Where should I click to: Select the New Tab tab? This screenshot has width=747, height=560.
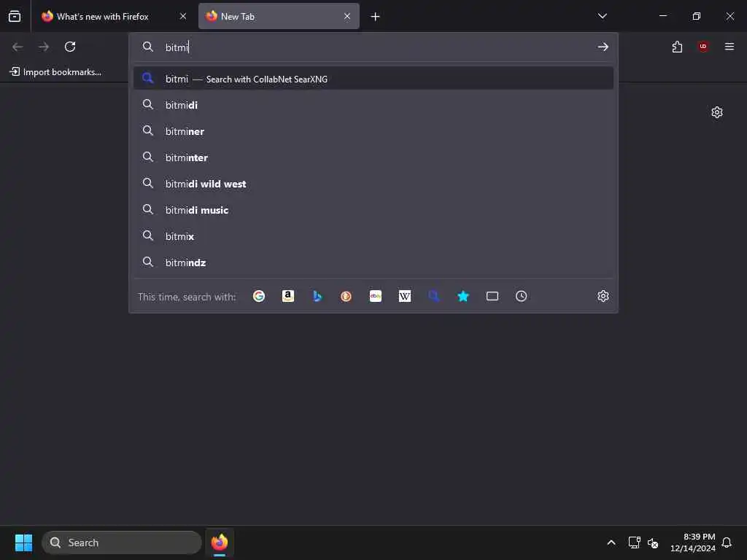pyautogui.click(x=279, y=17)
